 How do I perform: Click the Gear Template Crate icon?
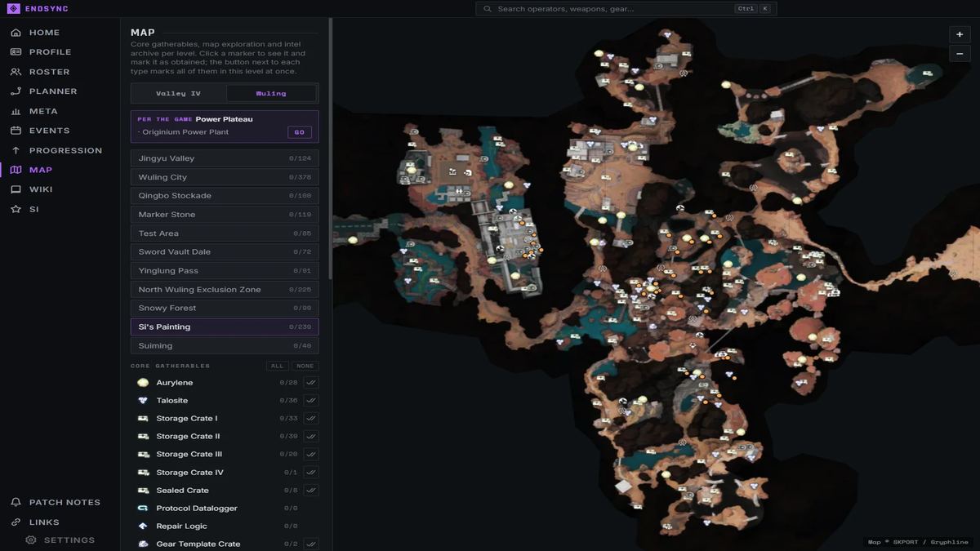point(143,544)
